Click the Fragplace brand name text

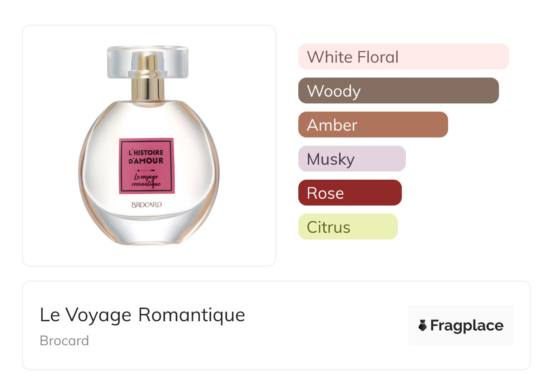click(x=467, y=326)
